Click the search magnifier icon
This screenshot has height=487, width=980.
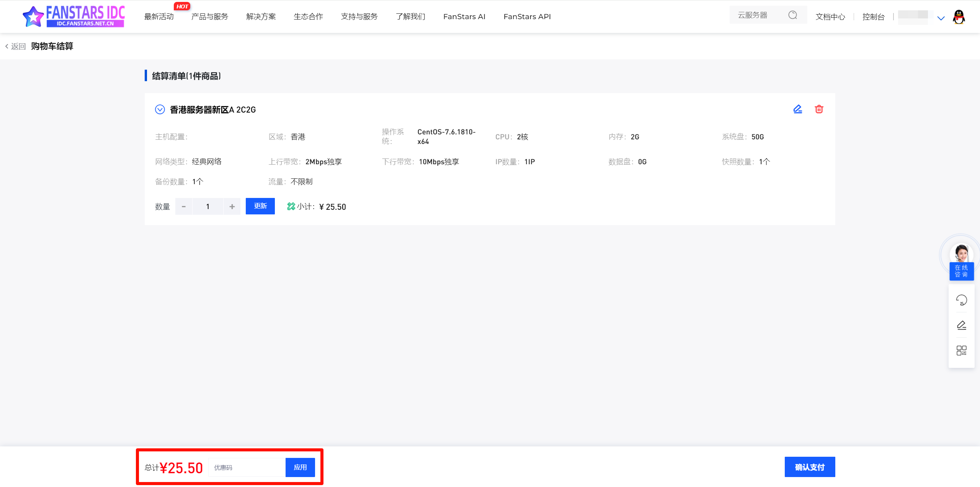click(792, 15)
